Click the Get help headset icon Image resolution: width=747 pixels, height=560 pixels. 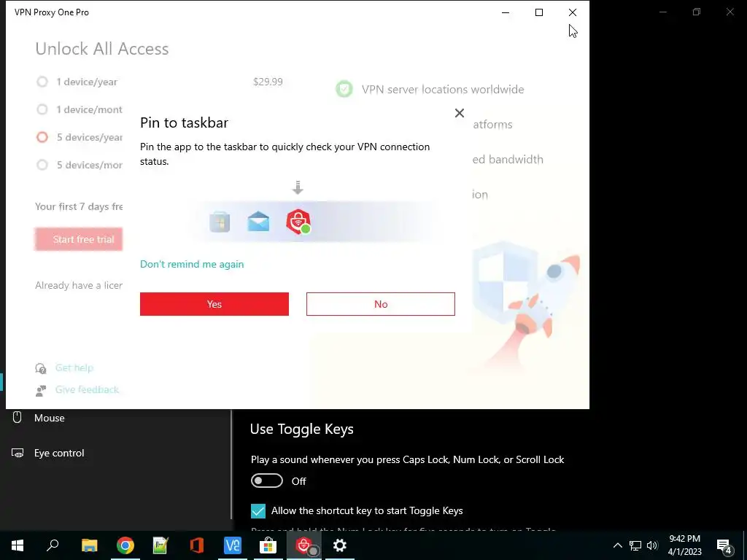41,368
